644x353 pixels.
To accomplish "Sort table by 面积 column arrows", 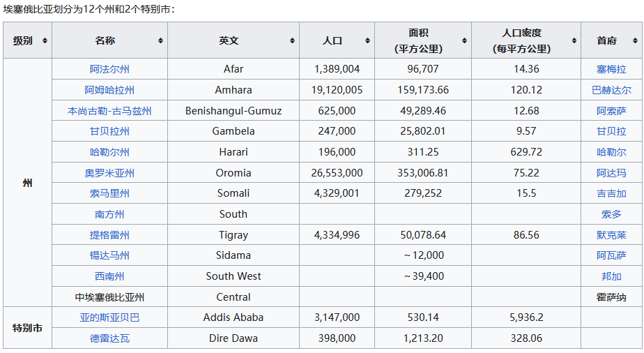I will pos(464,40).
